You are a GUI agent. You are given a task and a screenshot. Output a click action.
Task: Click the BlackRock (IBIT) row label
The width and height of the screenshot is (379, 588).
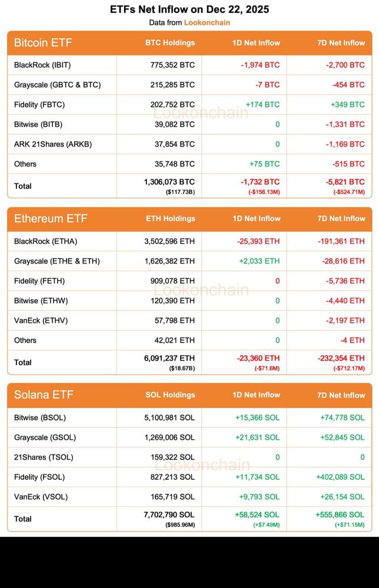click(x=42, y=65)
